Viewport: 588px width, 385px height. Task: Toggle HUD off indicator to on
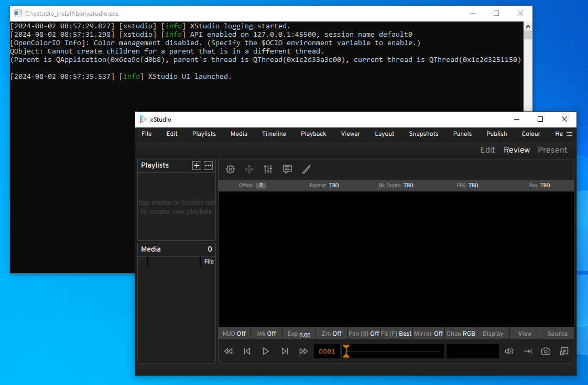point(234,333)
